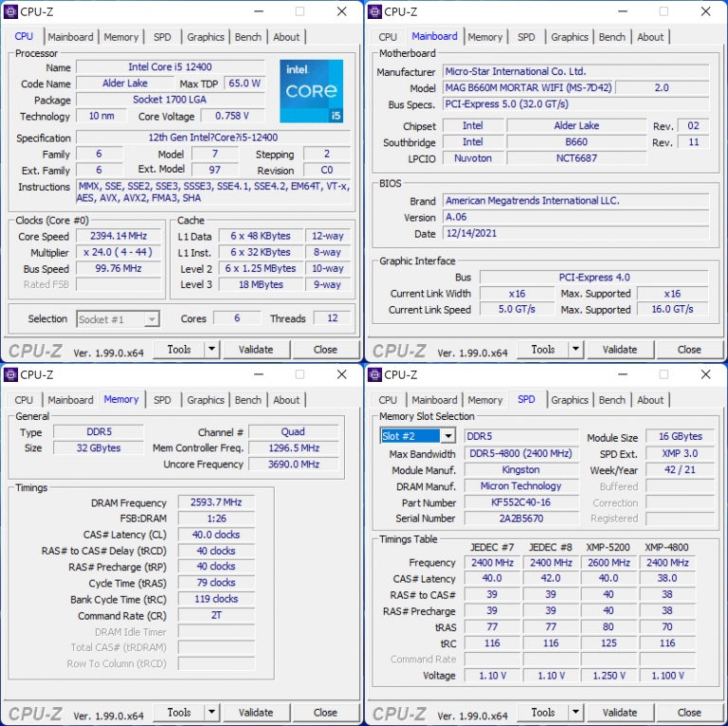Screen dimensions: 728x726
Task: Click Core Speed value '2394.14 MHz'
Action: [x=118, y=236]
